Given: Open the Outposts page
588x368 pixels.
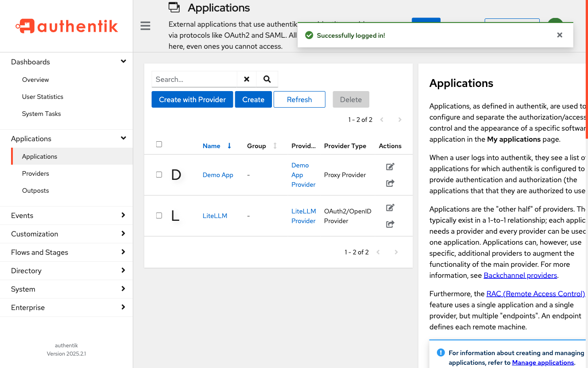Looking at the screenshot, I should coord(35,190).
